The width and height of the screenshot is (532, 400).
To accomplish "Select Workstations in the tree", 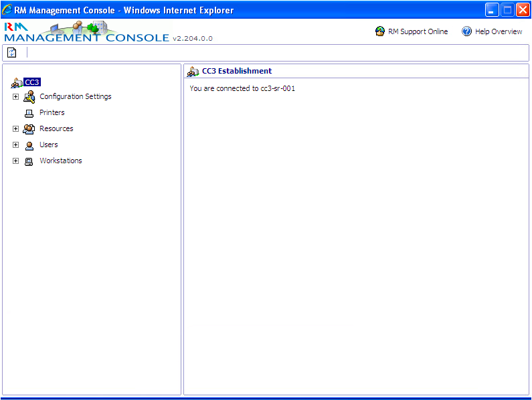I will (61, 161).
